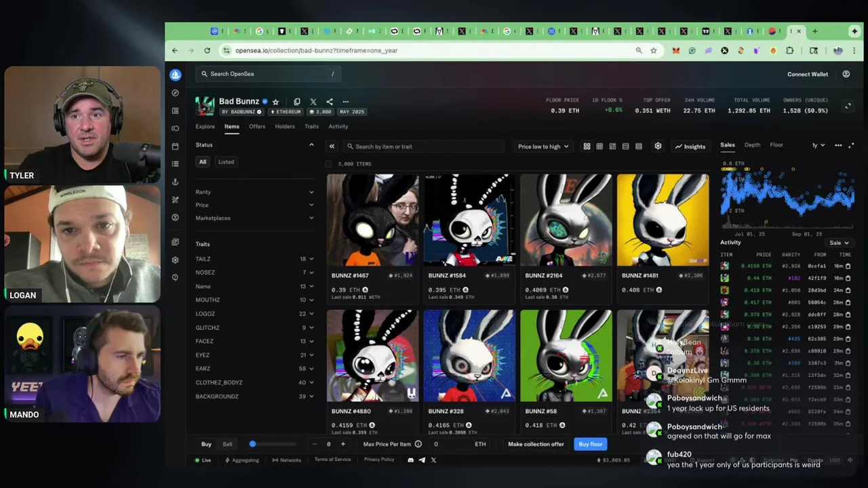Tick the select-all items checkbox
Screen dimensions: 868x488
tap(329, 164)
